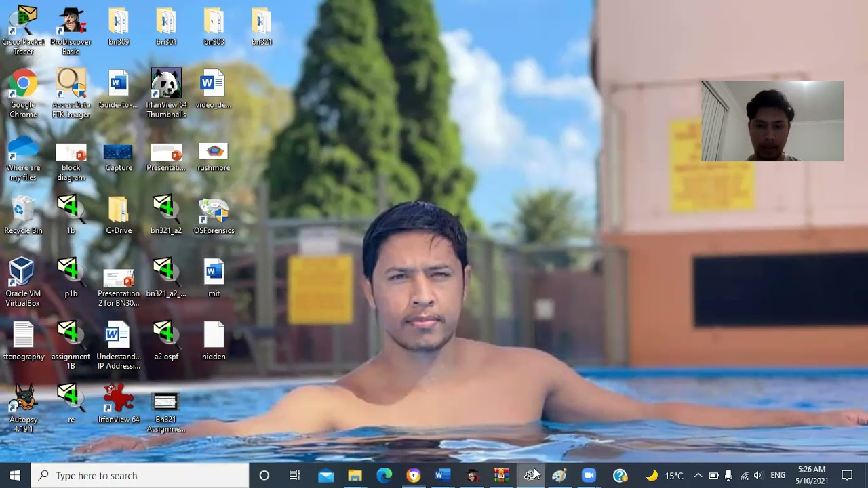Open the 1b desktop file
This screenshot has height=488, width=868.
point(71,215)
